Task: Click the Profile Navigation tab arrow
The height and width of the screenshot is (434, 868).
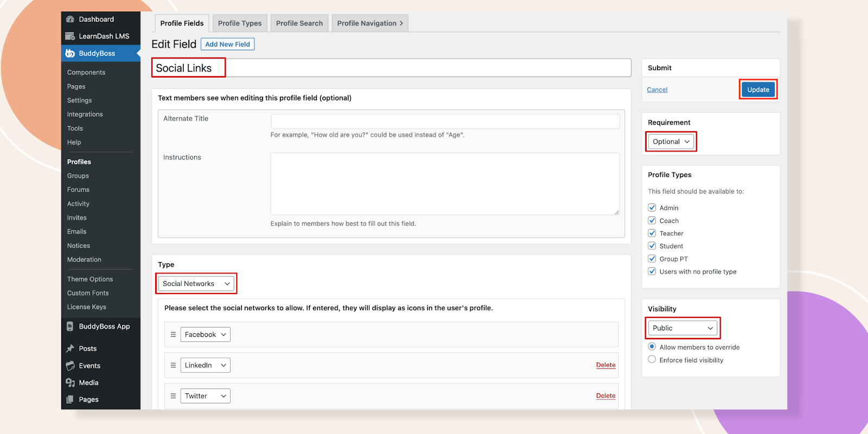Action: point(401,23)
